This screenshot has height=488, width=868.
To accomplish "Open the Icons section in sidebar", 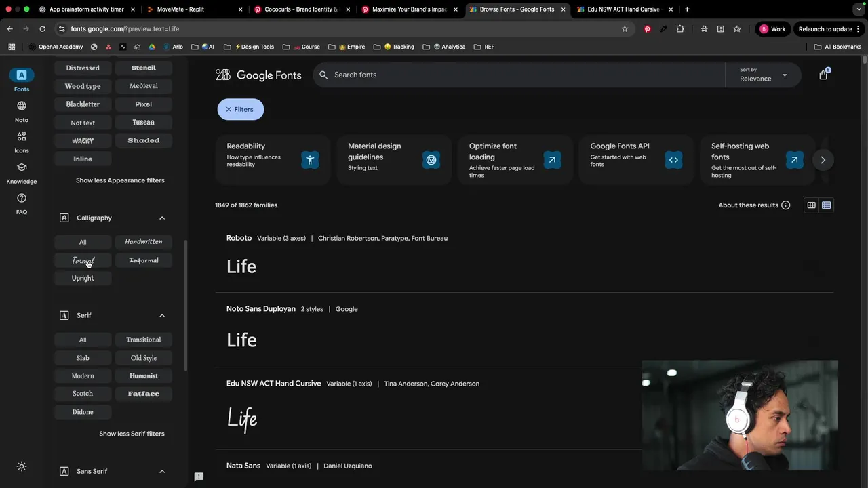I will pos(22,142).
